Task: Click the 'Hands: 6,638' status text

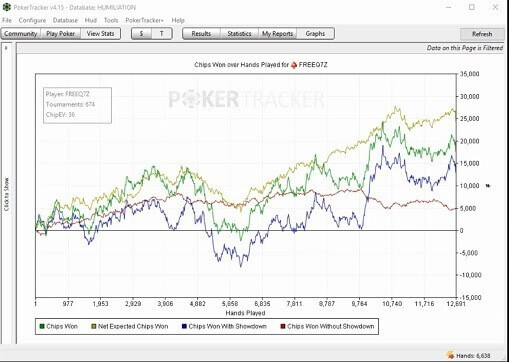Action: [x=473, y=356]
